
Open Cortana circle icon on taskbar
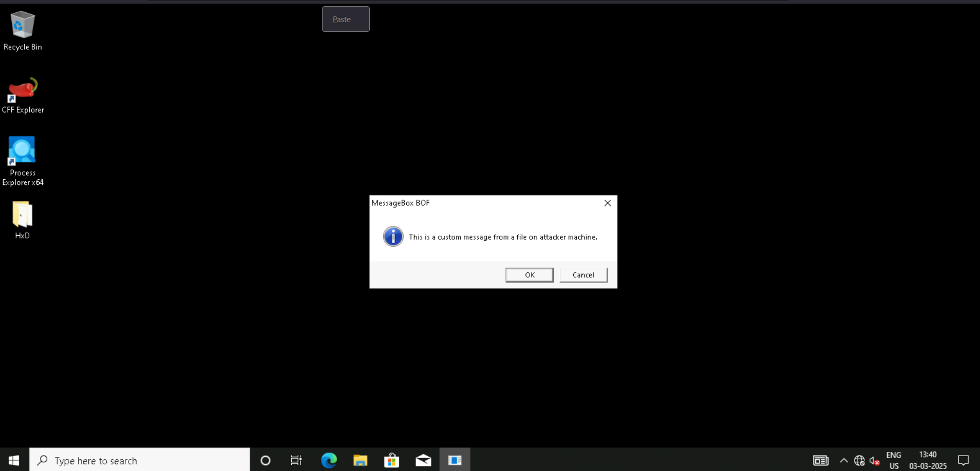(x=265, y=460)
